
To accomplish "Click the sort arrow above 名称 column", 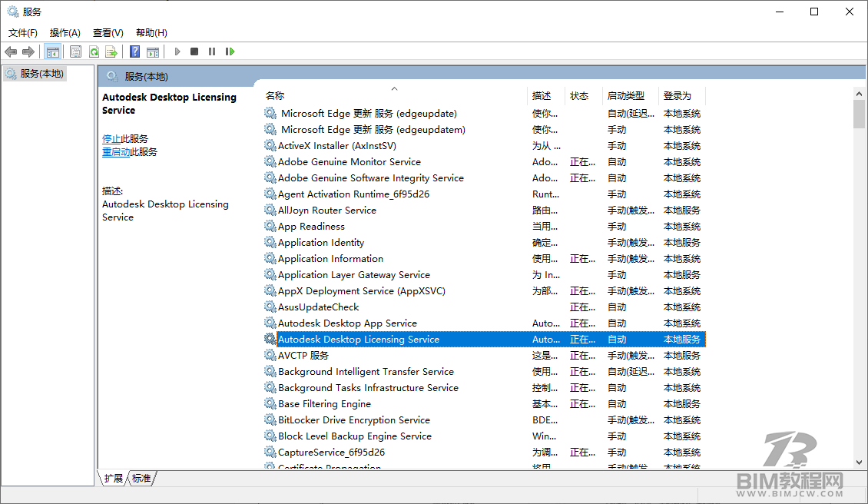I will click(x=394, y=88).
